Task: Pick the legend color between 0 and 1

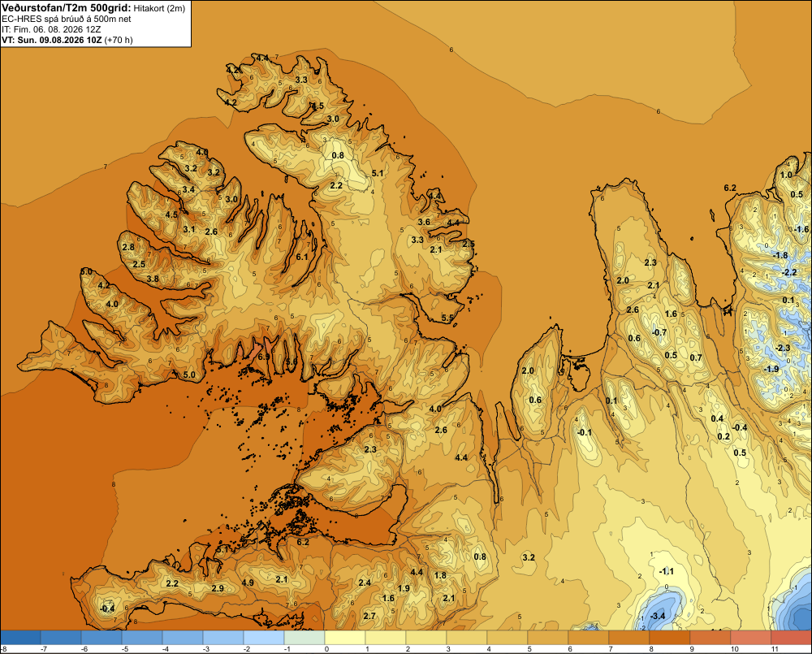Action: point(345,637)
